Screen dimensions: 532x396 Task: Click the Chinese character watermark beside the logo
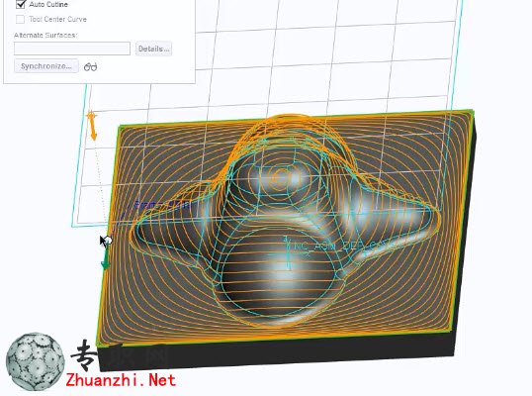coord(84,356)
